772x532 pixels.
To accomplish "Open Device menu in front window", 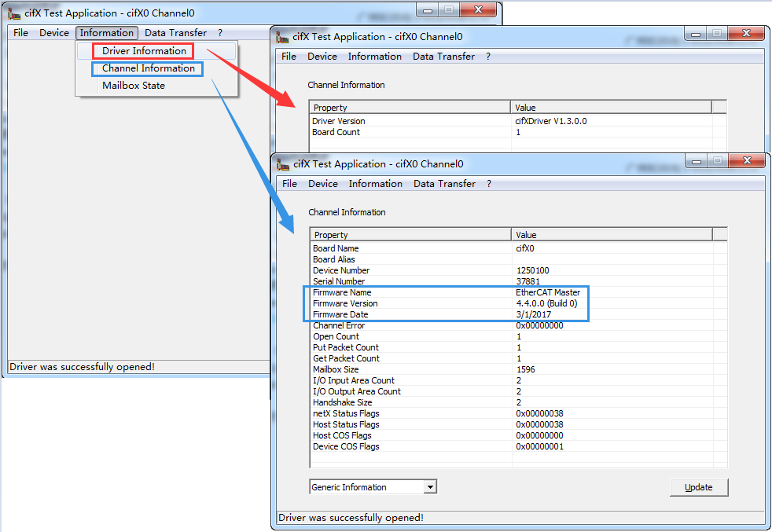I will (x=323, y=184).
